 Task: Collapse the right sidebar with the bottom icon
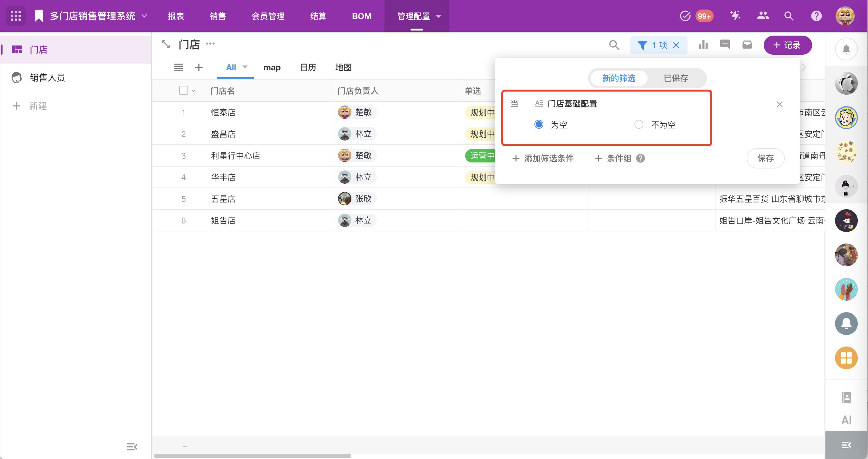click(x=846, y=445)
